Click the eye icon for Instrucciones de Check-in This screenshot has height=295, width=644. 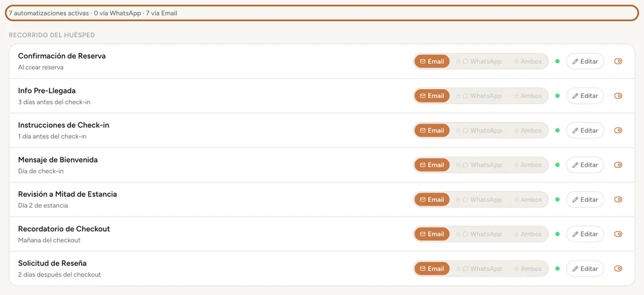[618, 130]
